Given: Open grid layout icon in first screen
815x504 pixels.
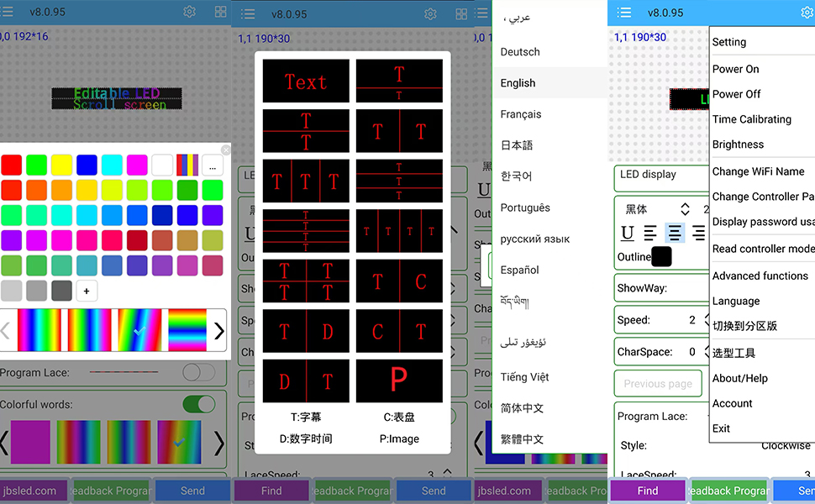Looking at the screenshot, I should 221,12.
